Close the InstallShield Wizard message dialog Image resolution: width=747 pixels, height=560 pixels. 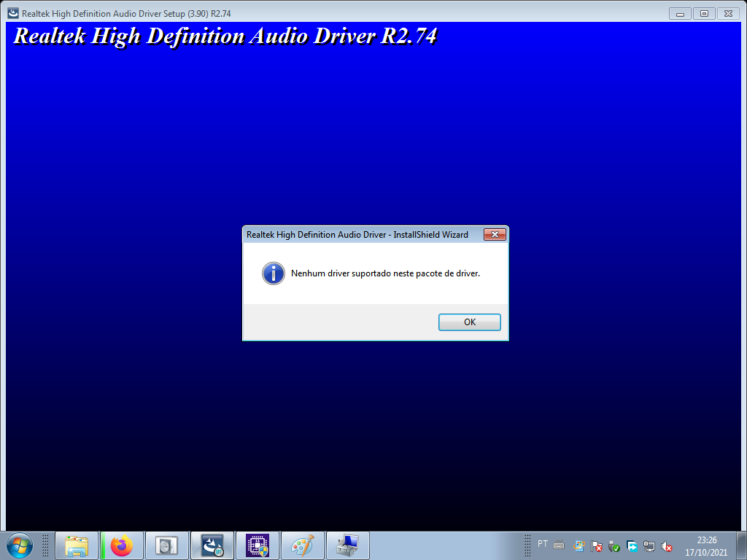tap(495, 234)
